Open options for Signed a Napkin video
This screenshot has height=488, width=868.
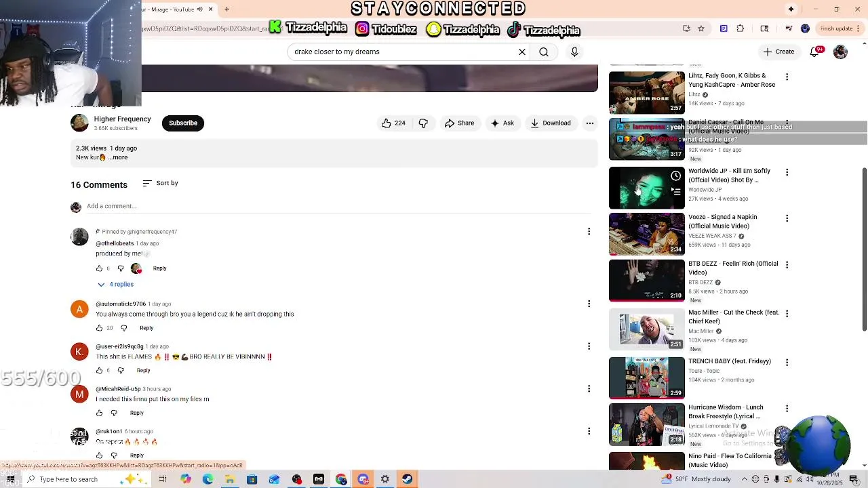pyautogui.click(x=787, y=219)
